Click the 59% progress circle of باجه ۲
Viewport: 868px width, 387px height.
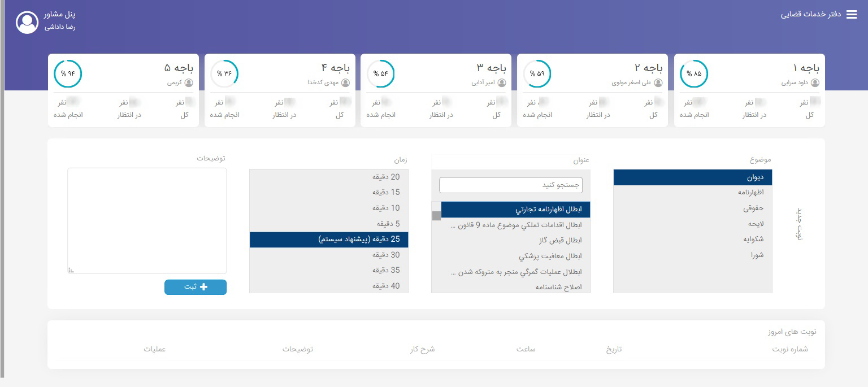[537, 74]
